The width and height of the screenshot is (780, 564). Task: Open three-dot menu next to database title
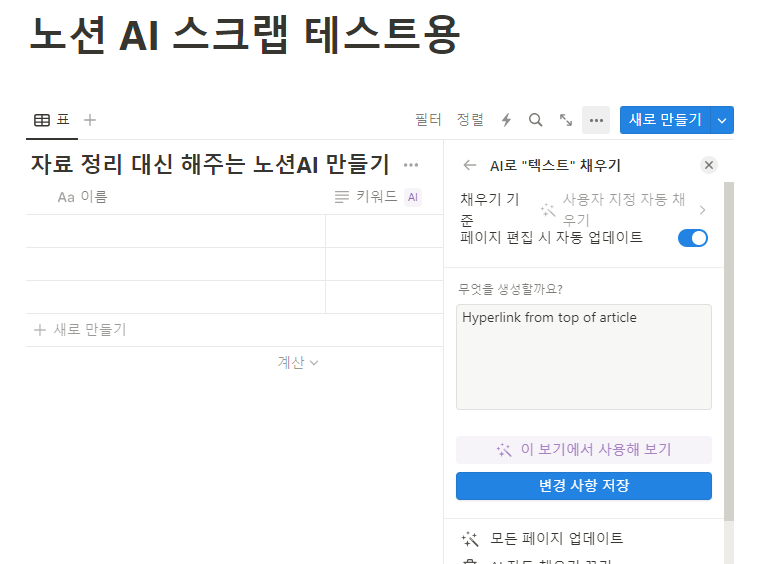(411, 165)
